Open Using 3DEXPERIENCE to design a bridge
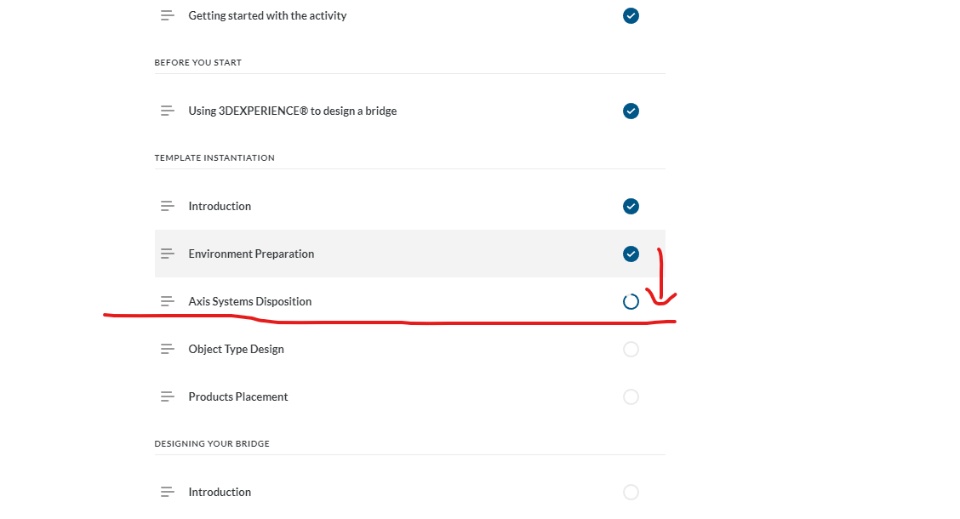 click(x=292, y=111)
